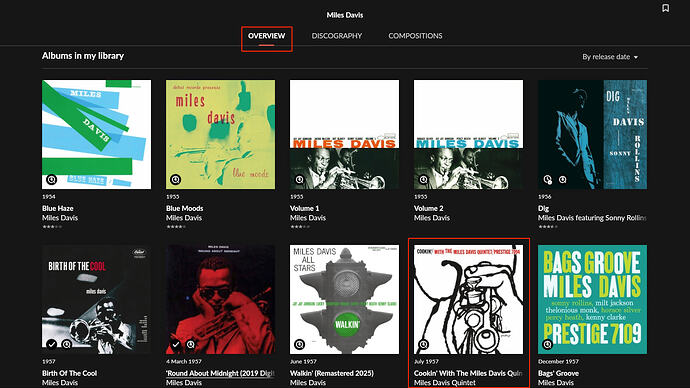Image resolution: width=690 pixels, height=388 pixels.
Task: Open the By release date sort dropdown
Action: [x=610, y=57]
